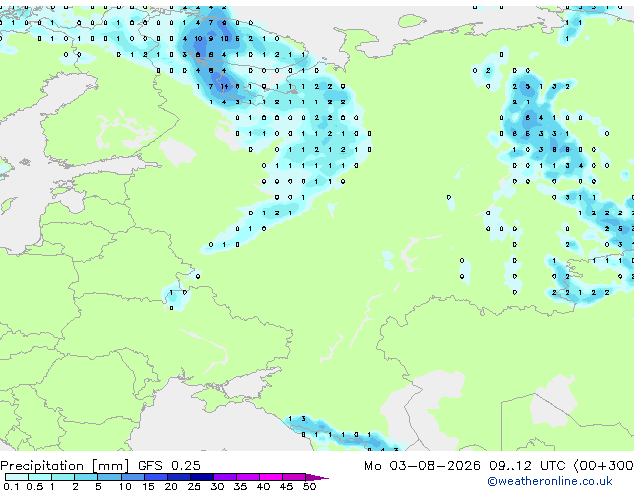Click the '50' legend scale label

[x=310, y=486]
